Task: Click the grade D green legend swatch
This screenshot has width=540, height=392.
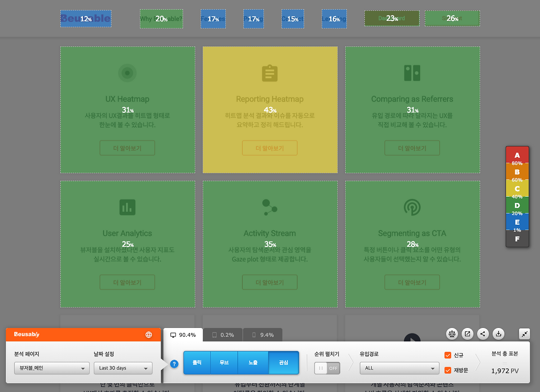Action: pyautogui.click(x=517, y=205)
